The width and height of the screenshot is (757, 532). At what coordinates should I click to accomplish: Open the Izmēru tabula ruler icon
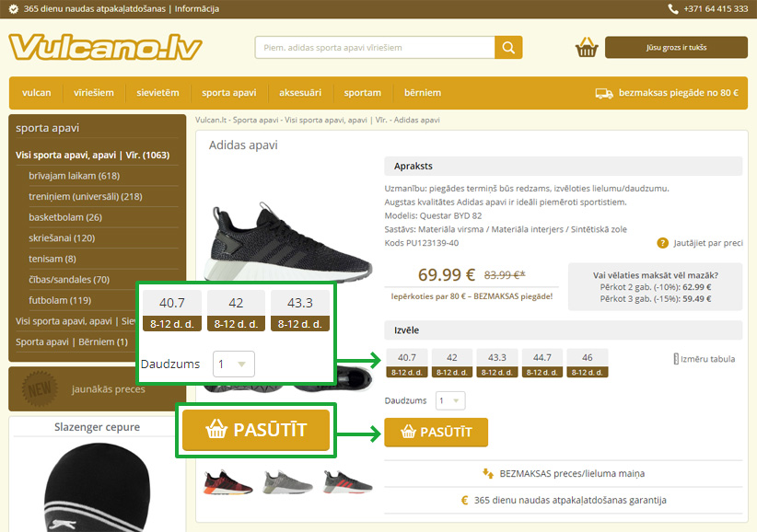click(676, 359)
